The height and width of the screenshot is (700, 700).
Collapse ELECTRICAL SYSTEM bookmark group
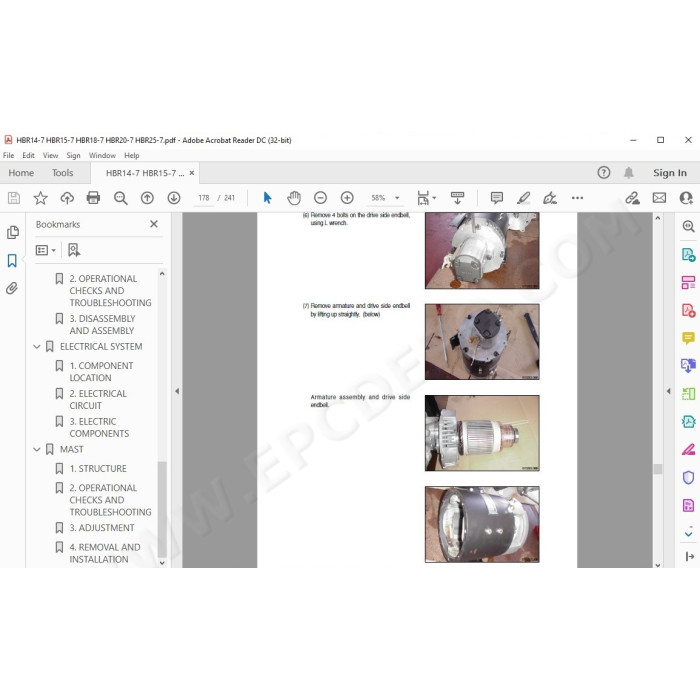coord(37,347)
